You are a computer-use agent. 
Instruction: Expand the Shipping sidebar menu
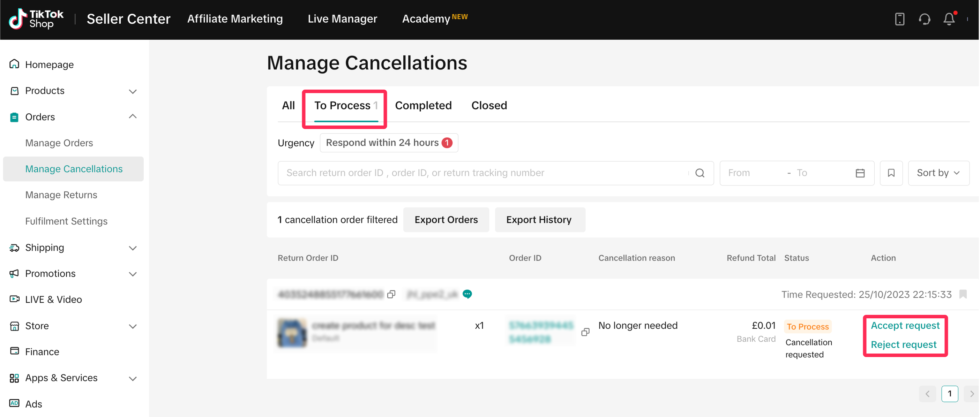pyautogui.click(x=132, y=248)
